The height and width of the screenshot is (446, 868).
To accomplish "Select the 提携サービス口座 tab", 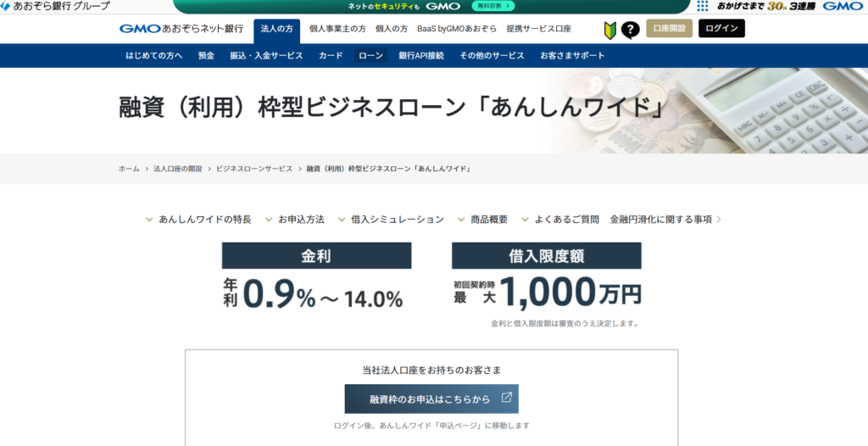I will [538, 29].
